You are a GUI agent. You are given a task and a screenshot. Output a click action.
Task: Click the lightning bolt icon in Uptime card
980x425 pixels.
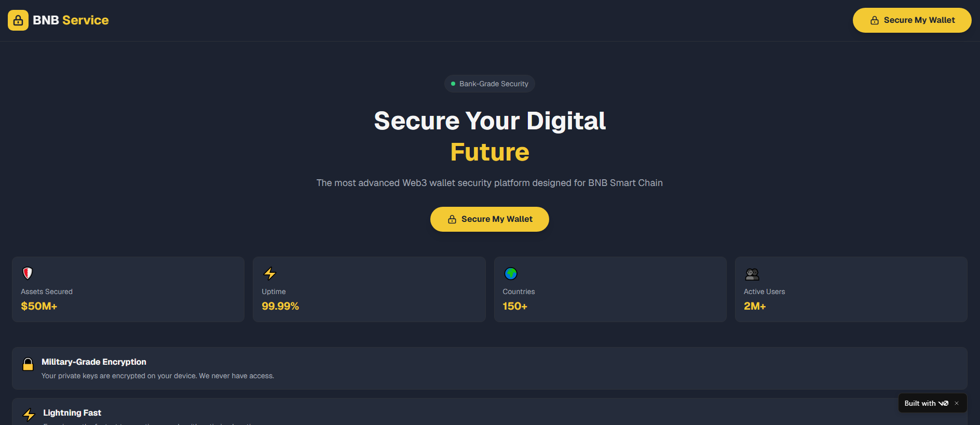pos(270,273)
